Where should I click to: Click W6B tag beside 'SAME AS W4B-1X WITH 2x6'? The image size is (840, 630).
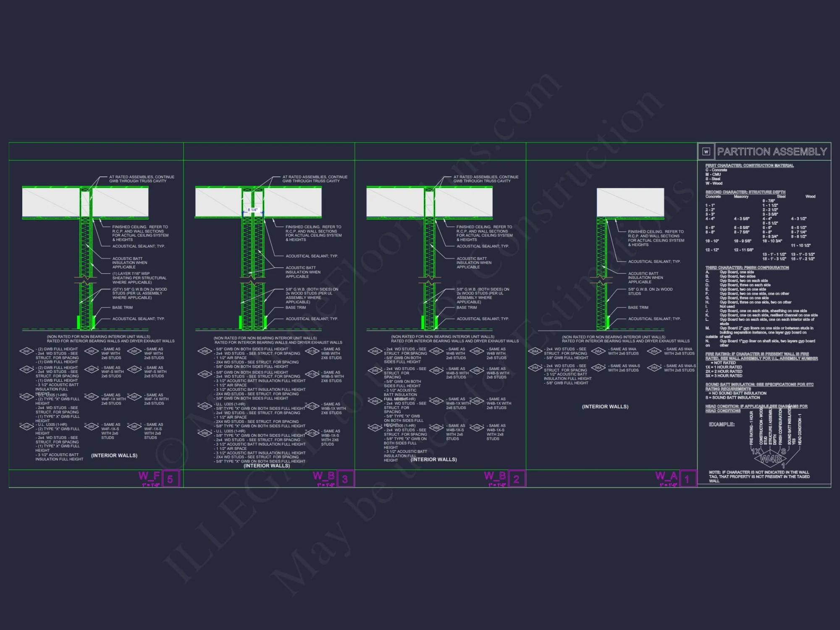click(436, 401)
